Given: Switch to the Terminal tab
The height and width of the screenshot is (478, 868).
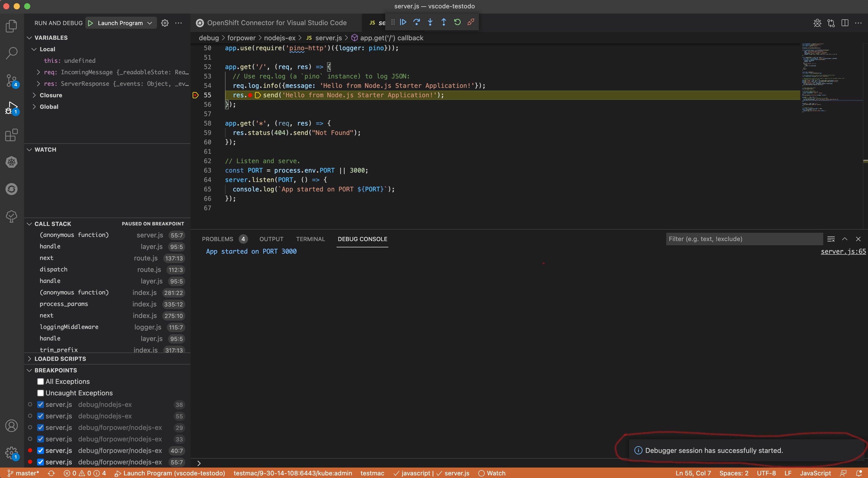Looking at the screenshot, I should 310,239.
